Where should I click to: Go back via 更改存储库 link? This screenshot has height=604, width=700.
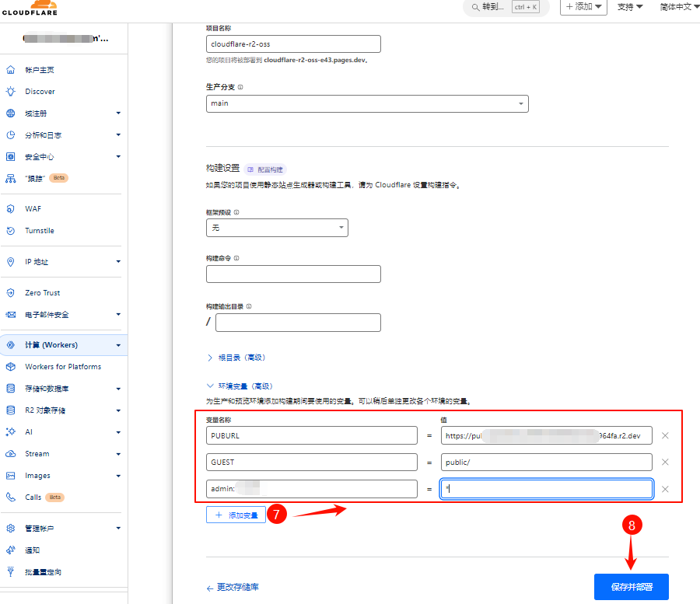coord(233,588)
